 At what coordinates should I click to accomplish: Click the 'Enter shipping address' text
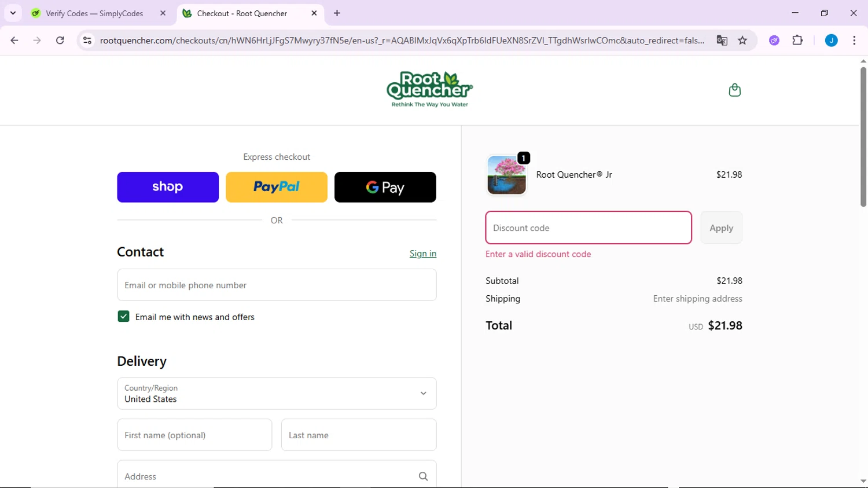pos(698,299)
